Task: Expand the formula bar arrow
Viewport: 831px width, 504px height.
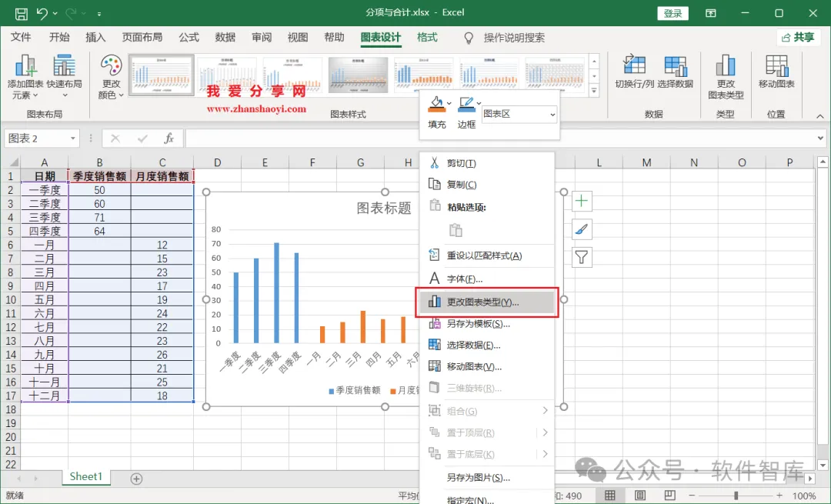Action: pos(820,139)
